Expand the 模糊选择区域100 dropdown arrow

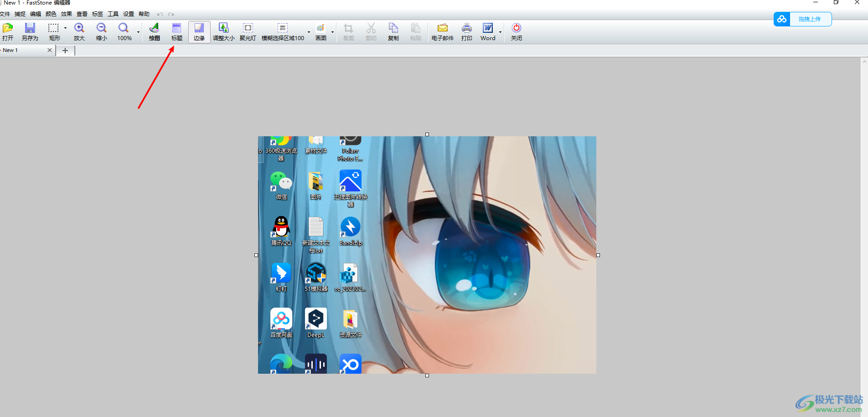(x=309, y=32)
